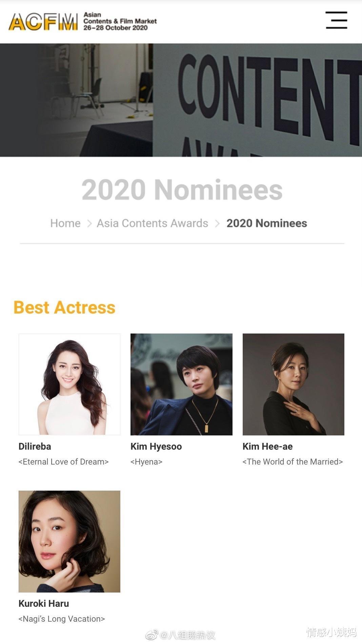The height and width of the screenshot is (644, 362).
Task: Click the Contents Awards banner image
Action: (181, 100)
